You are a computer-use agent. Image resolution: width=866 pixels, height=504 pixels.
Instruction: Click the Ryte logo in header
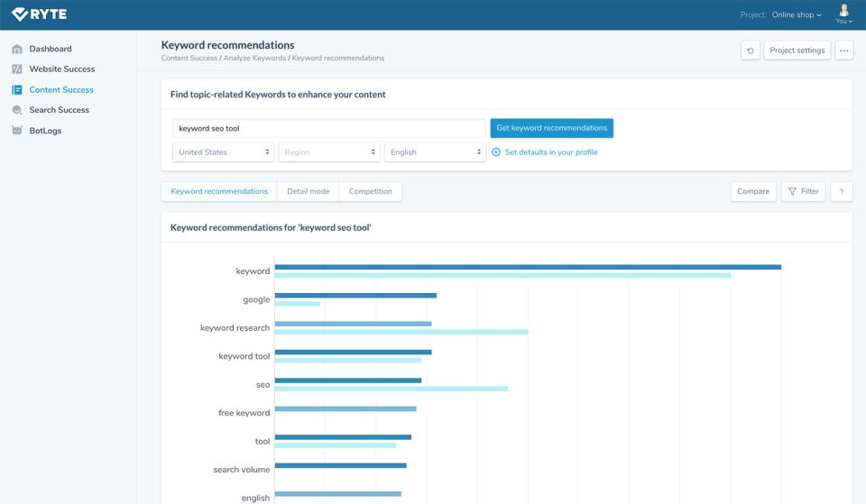click(39, 14)
